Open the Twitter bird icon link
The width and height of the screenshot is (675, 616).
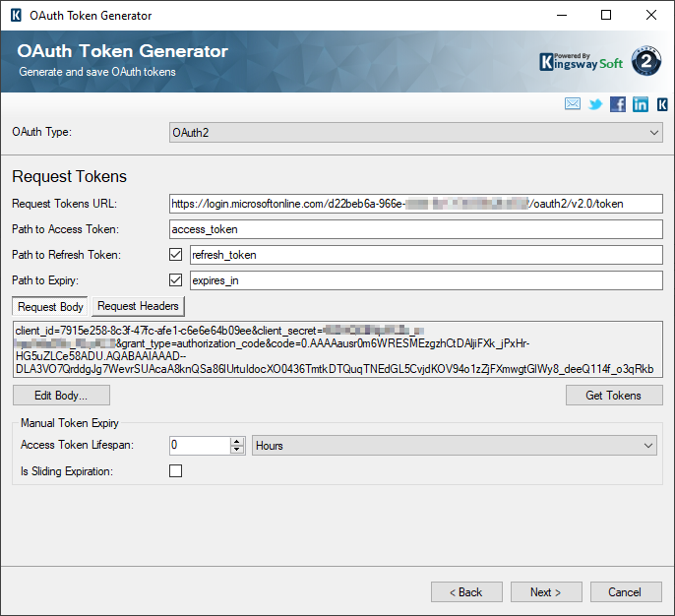point(595,104)
